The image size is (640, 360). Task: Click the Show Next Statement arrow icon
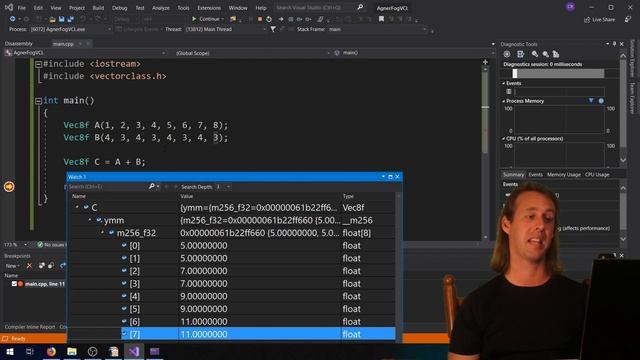coord(280,19)
